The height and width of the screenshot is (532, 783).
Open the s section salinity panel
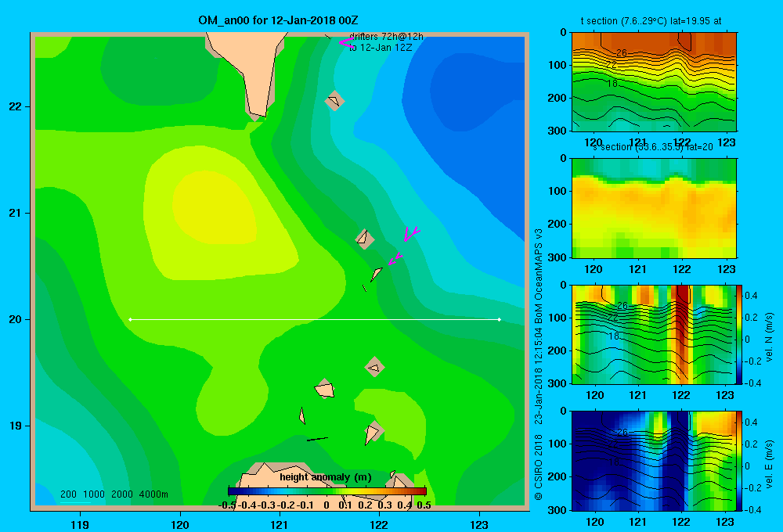pyautogui.click(x=654, y=208)
